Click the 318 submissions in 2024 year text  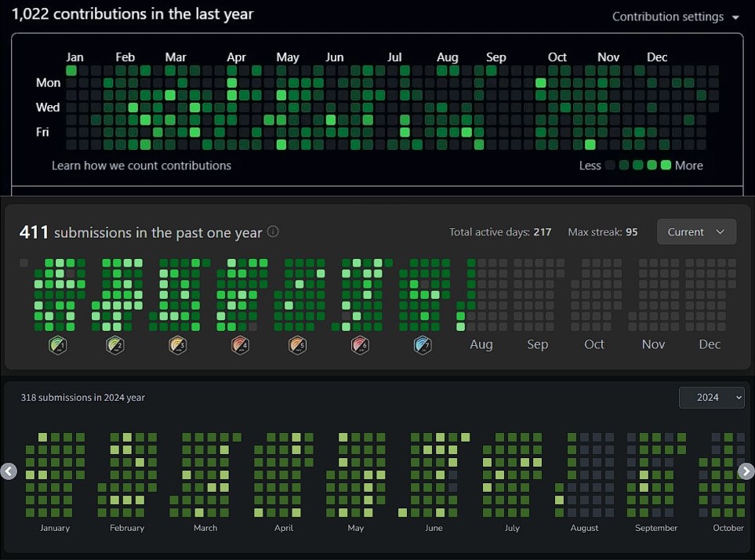pyautogui.click(x=83, y=398)
